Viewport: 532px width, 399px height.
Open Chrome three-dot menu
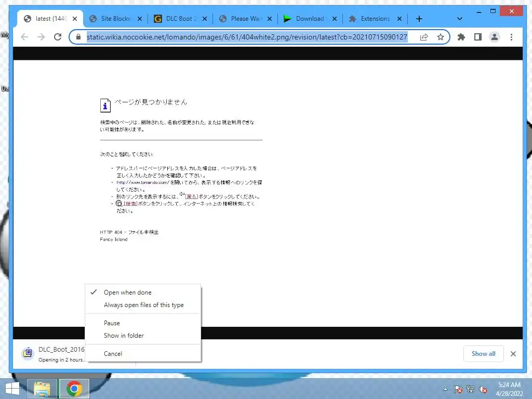point(511,37)
